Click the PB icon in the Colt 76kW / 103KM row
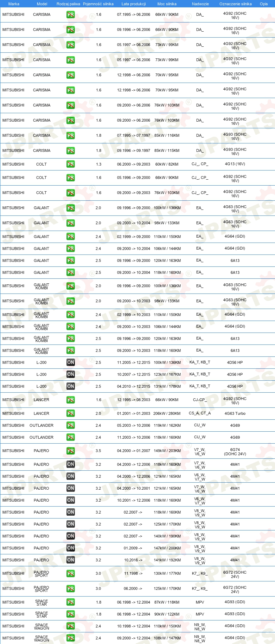This screenshot has width=275, height=644. pos(71,193)
